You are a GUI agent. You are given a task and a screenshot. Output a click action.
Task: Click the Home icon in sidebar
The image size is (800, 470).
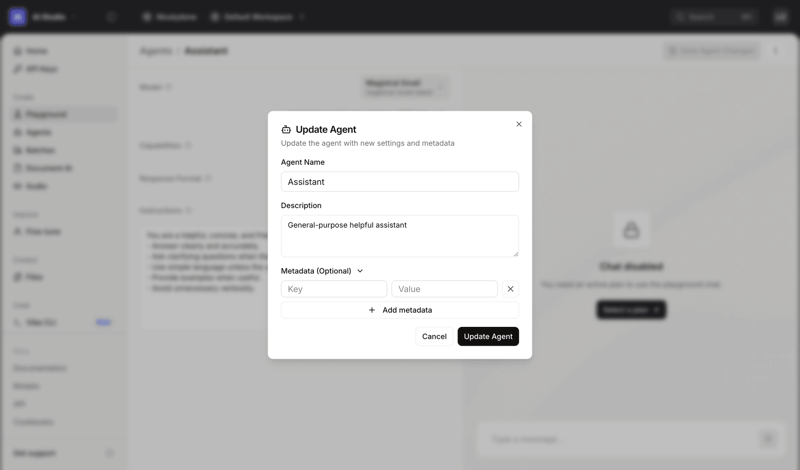(18, 51)
